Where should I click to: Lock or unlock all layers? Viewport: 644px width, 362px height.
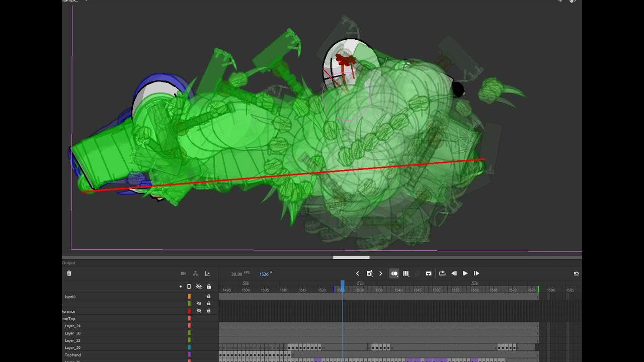[x=209, y=287]
